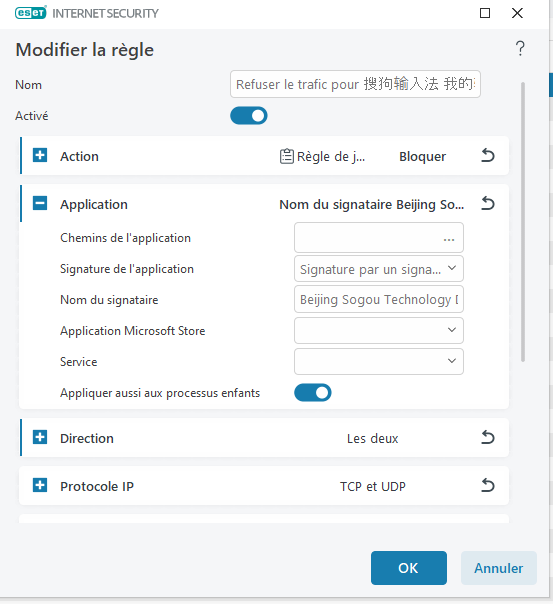Browse application paths with the ellipsis button
Screen dimensions: 553x604
click(449, 240)
